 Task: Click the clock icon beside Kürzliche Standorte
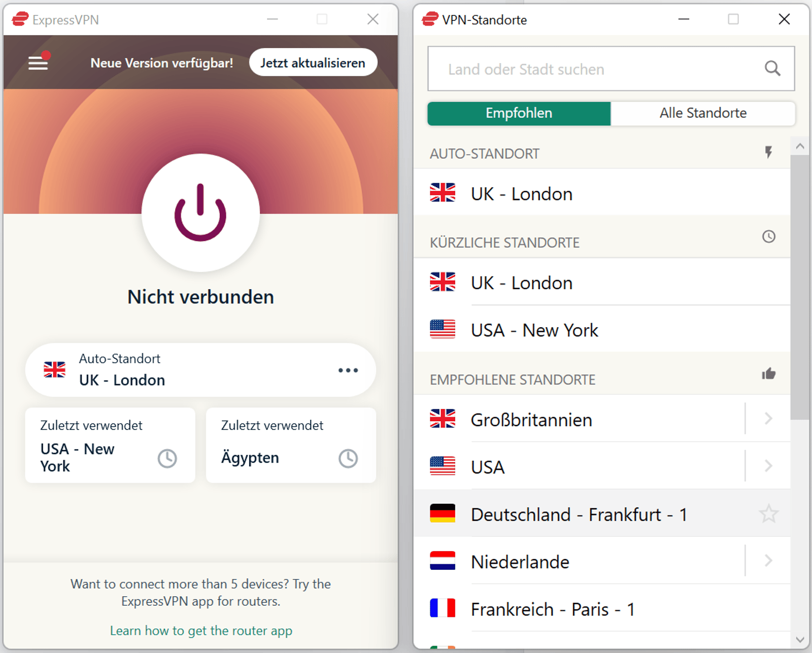(769, 236)
